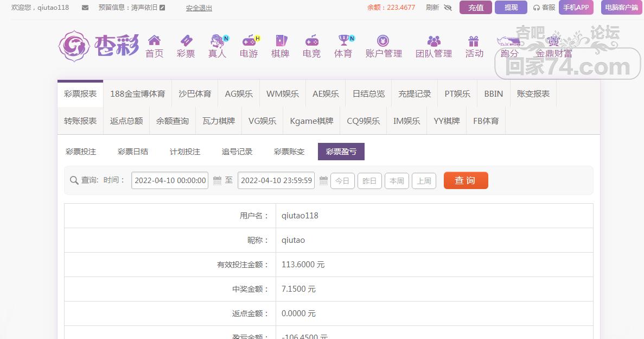
Task: Switch to the 余额查询 tab
Action: [x=173, y=121]
